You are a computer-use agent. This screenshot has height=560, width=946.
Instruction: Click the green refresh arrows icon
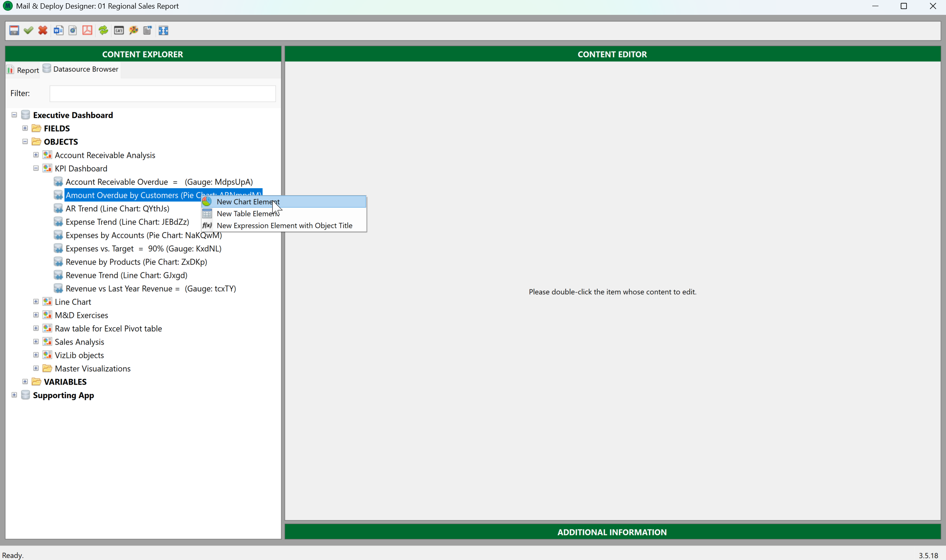click(103, 30)
